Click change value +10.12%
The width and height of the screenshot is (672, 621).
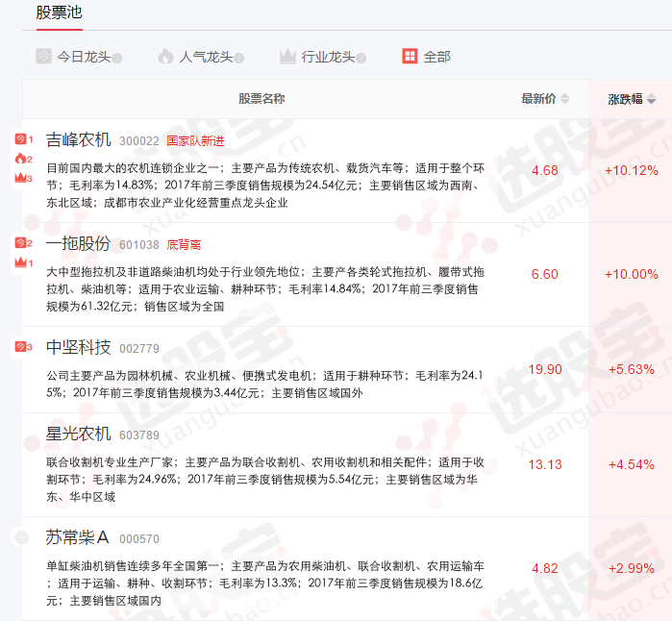coord(632,170)
